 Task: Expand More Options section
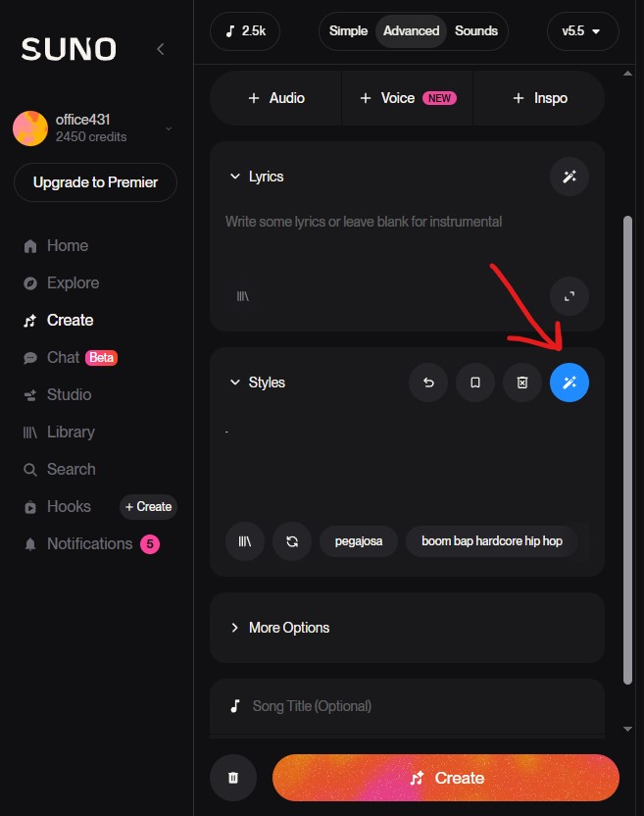point(289,628)
